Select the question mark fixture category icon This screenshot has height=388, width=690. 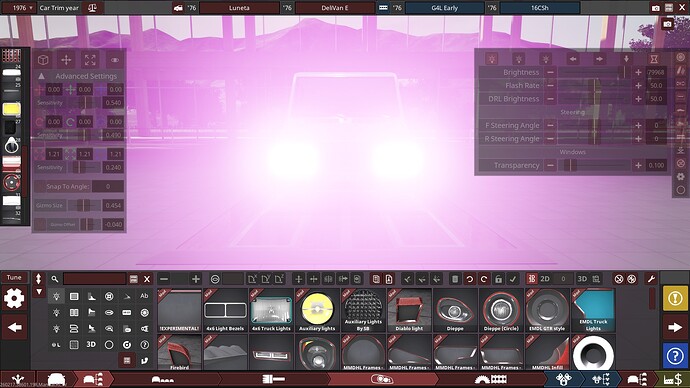[x=144, y=344]
